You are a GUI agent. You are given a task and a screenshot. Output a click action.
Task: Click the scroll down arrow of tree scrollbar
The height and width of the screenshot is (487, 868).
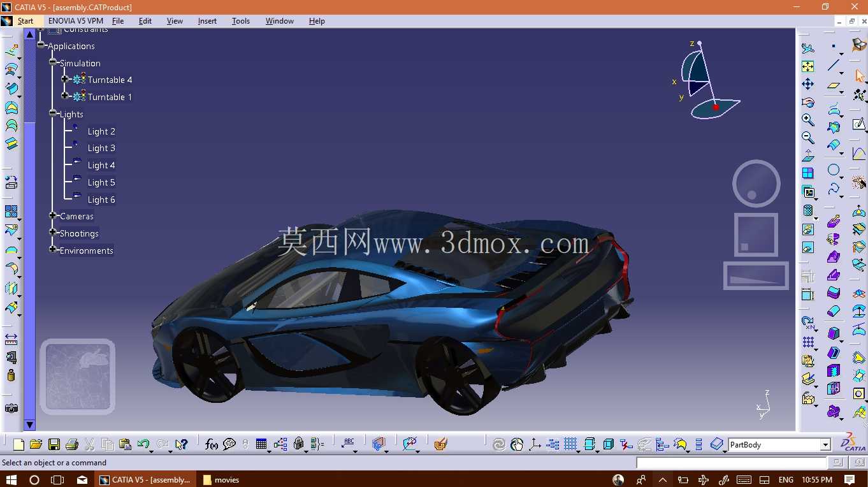[29, 425]
